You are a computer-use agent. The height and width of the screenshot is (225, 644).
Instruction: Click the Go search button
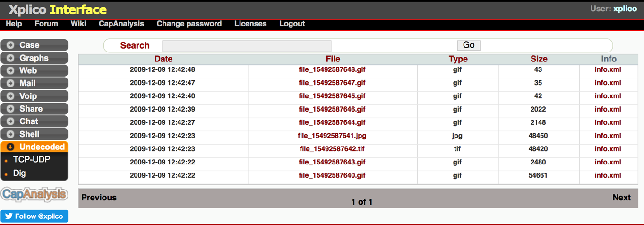point(469,45)
